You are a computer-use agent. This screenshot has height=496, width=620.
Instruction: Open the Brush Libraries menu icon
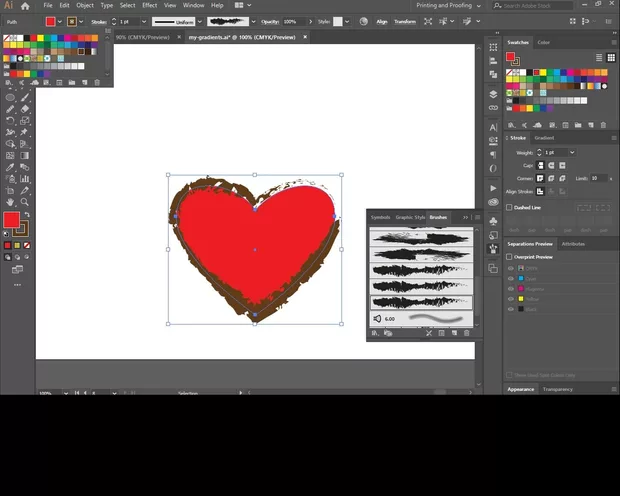(x=375, y=333)
